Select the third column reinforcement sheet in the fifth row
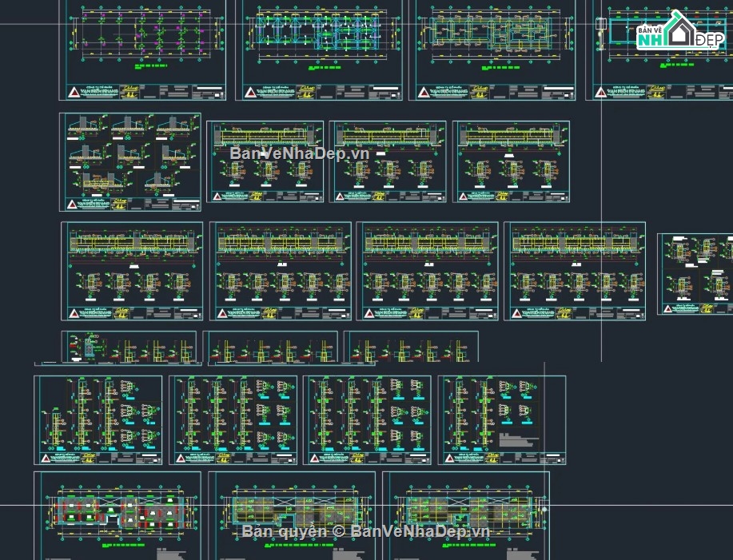Image resolution: width=733 pixels, height=560 pixels. [368, 420]
